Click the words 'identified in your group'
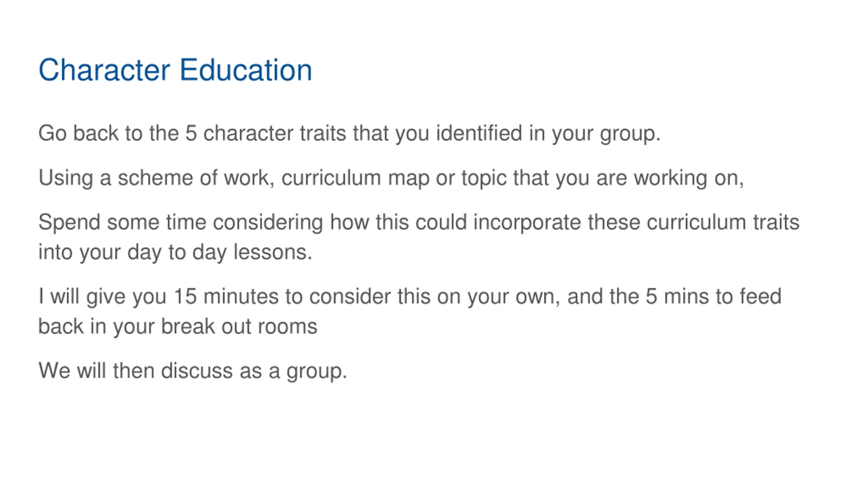The width and height of the screenshot is (868, 488). (x=548, y=134)
